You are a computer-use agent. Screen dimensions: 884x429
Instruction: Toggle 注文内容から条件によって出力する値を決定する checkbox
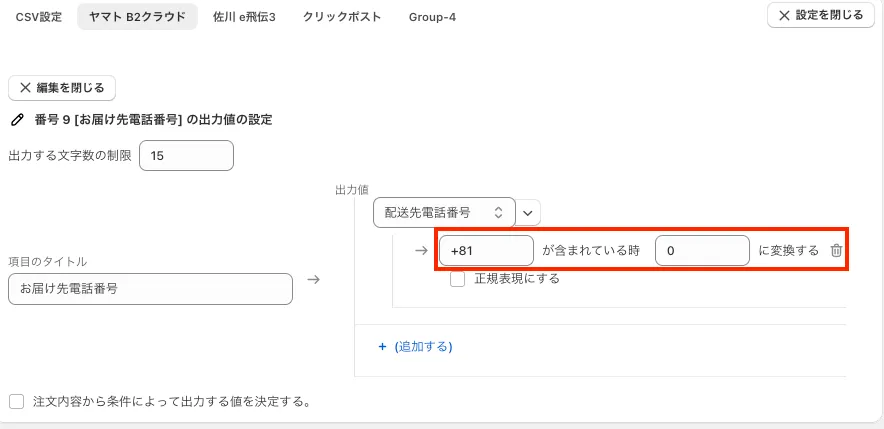coord(16,402)
